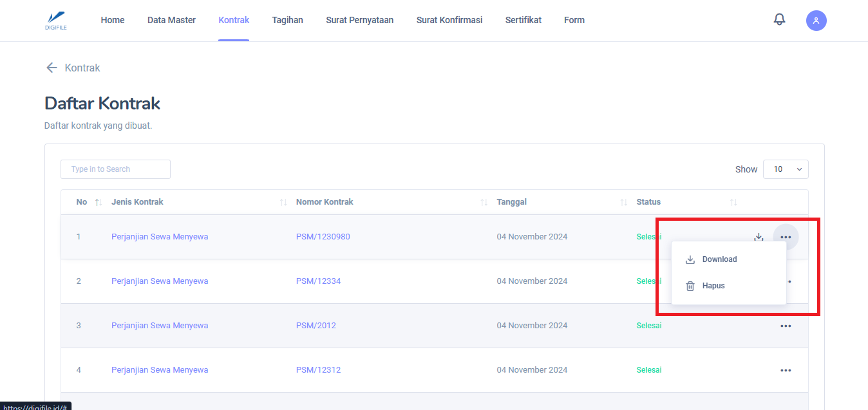Viewport: 868px width, 410px height.
Task: Open the notifications bell
Action: [779, 20]
